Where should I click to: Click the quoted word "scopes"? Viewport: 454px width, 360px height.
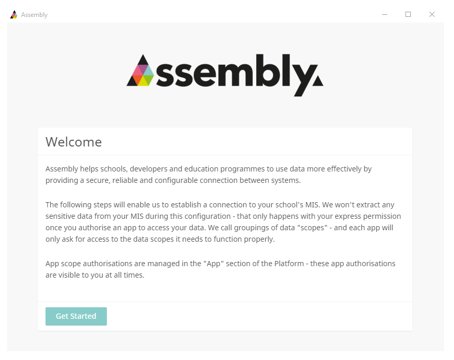click(312, 228)
